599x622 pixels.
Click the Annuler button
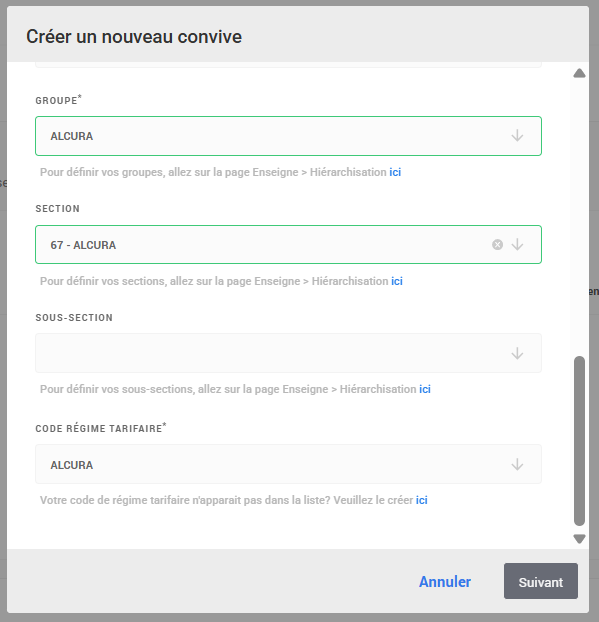point(445,582)
